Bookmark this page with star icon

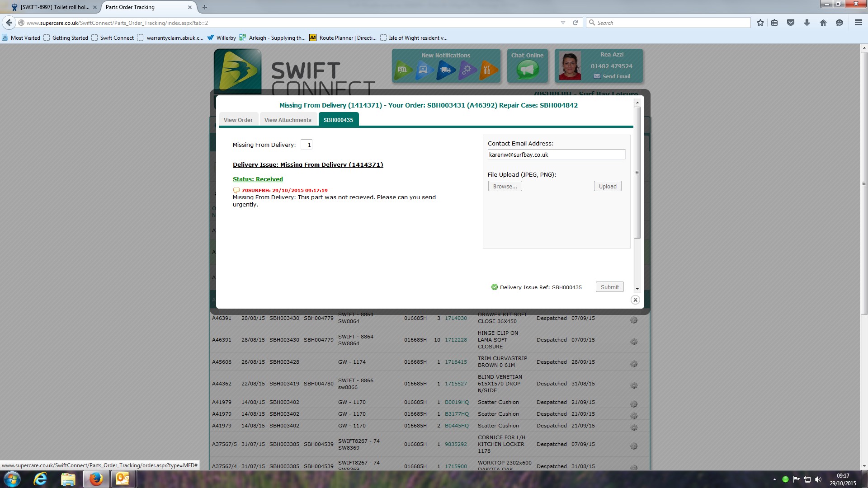pyautogui.click(x=760, y=23)
